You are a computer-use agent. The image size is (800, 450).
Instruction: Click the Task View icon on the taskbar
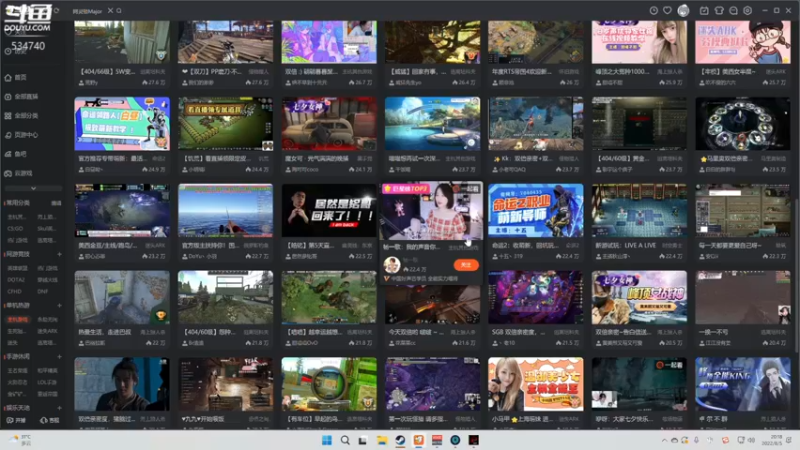[363, 440]
